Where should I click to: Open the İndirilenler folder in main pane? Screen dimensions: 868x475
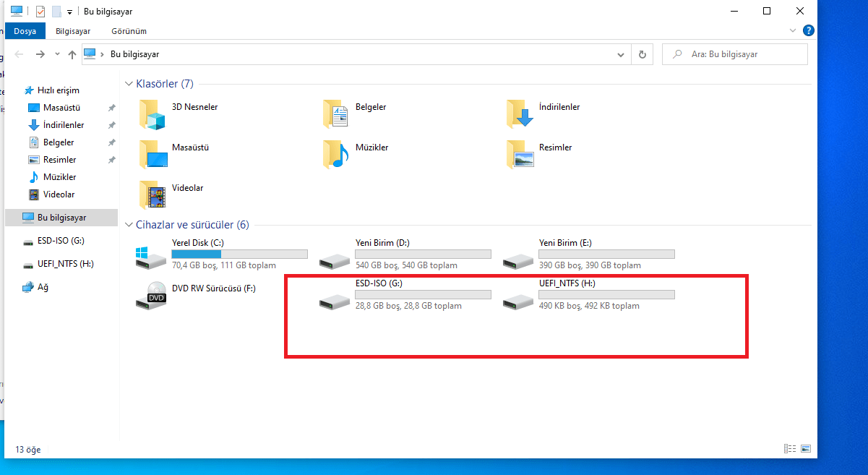point(543,113)
